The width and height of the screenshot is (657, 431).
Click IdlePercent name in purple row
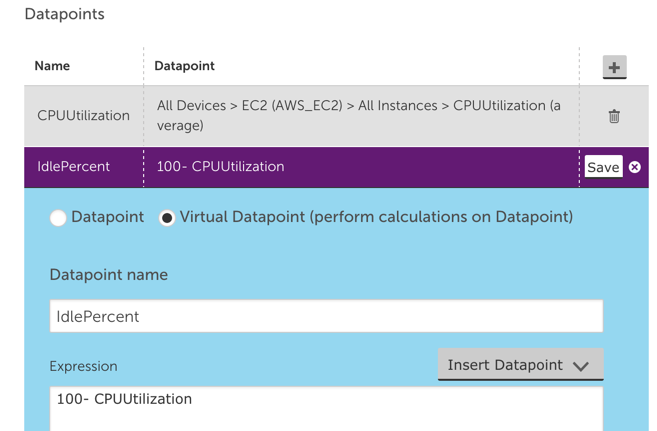click(73, 166)
